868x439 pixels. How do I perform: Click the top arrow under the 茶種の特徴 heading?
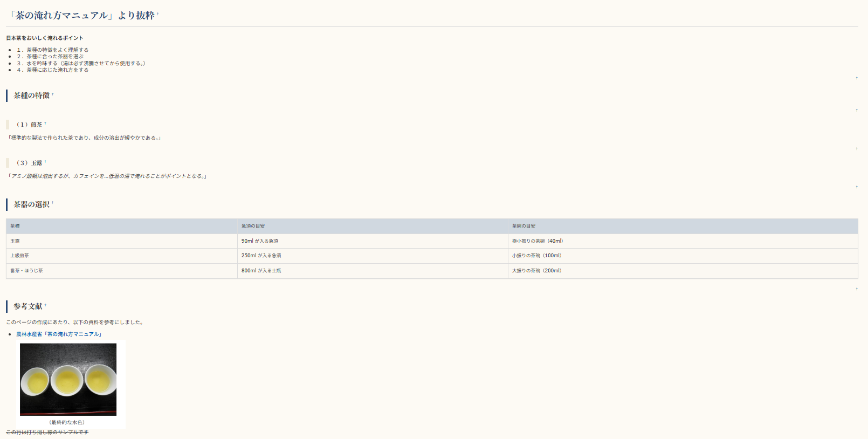856,111
